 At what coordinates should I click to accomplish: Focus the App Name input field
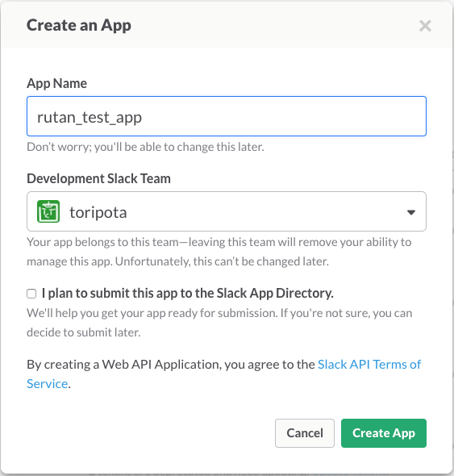point(227,116)
